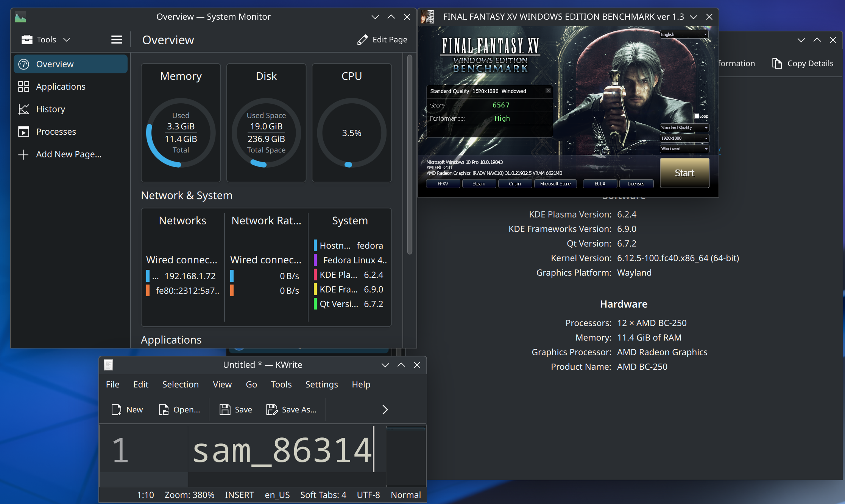
Task: Open the Tools dropdown in System Monitor
Action: 46,39
